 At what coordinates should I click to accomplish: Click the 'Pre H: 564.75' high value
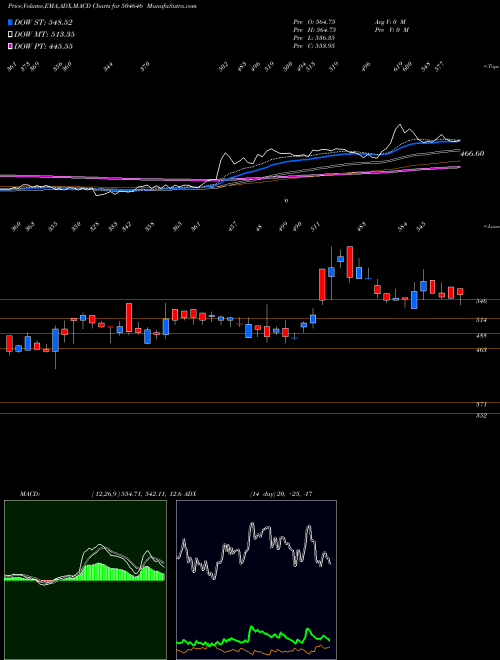(314, 30)
